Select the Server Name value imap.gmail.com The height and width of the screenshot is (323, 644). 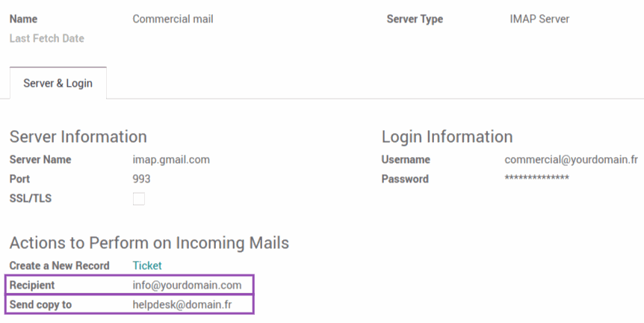tap(171, 159)
